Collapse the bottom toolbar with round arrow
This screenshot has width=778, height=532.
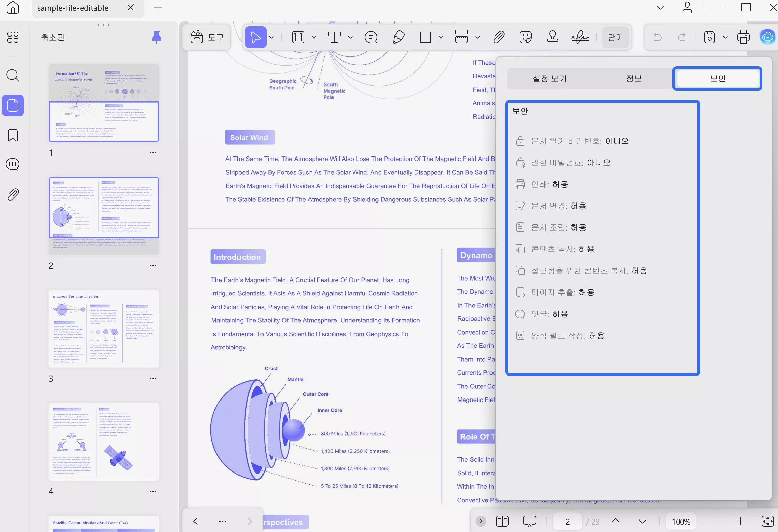coord(481,521)
